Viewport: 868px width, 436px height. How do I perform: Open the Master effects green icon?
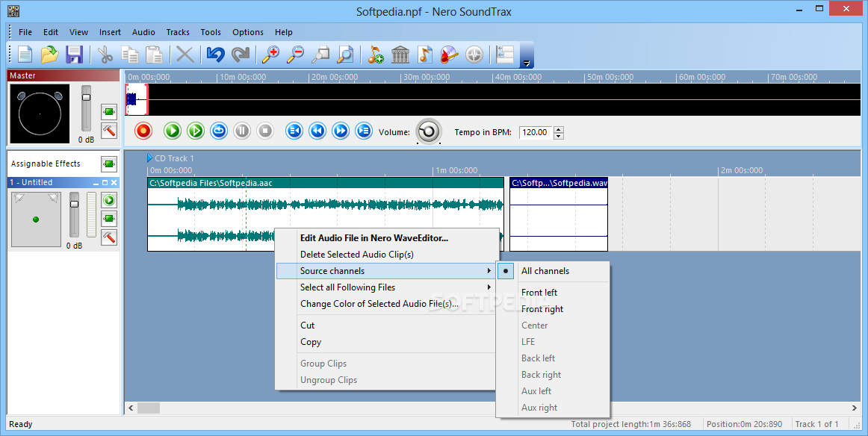(x=109, y=112)
